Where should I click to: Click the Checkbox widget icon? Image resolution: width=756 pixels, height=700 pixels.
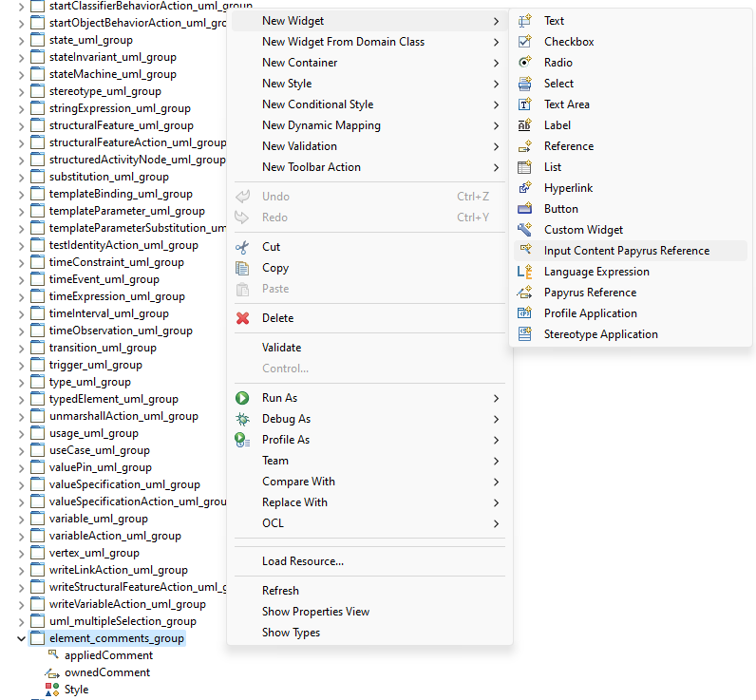[x=524, y=42]
